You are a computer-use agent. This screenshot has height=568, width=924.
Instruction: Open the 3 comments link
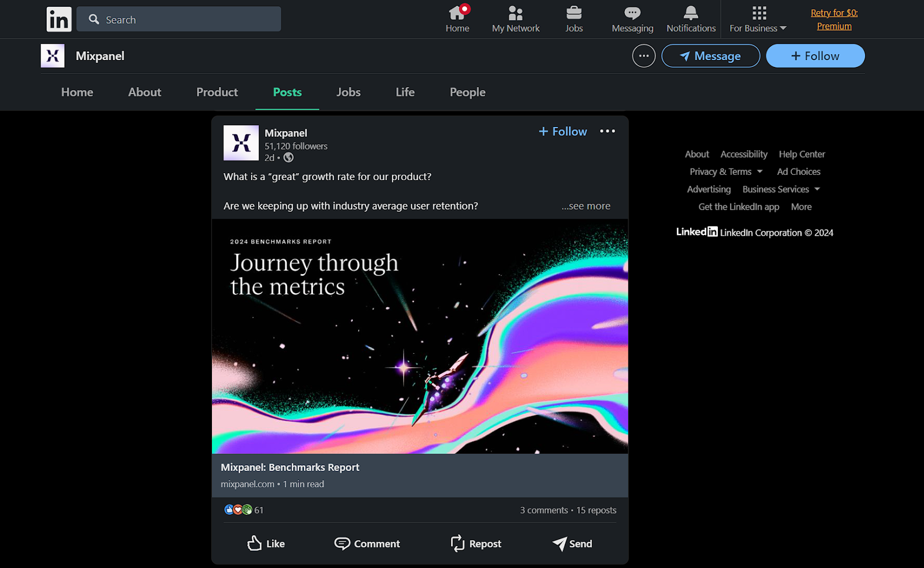tap(544, 510)
